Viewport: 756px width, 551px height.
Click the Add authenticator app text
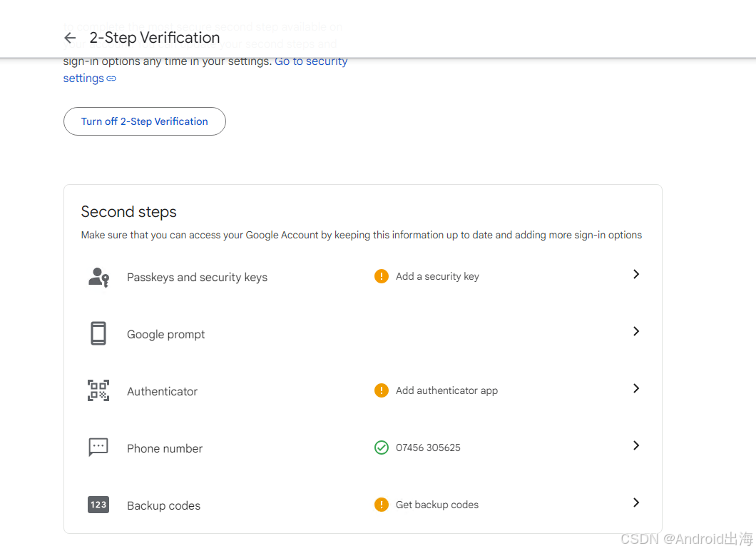tap(446, 391)
